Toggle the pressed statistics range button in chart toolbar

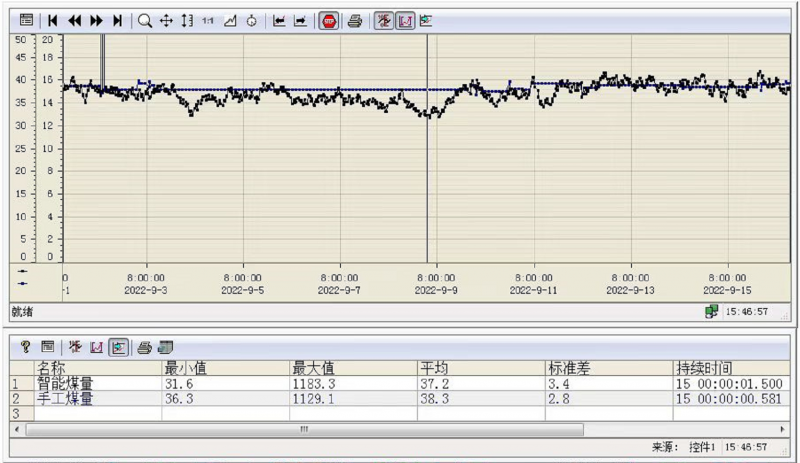[x=405, y=20]
